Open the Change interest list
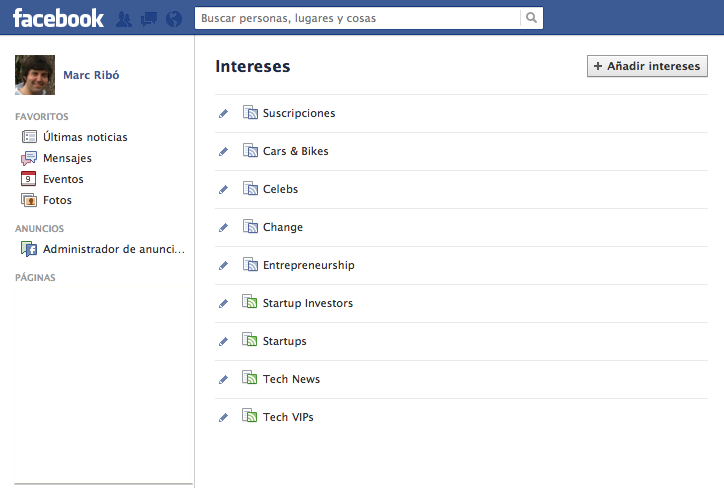This screenshot has height=488, width=724. (x=283, y=227)
